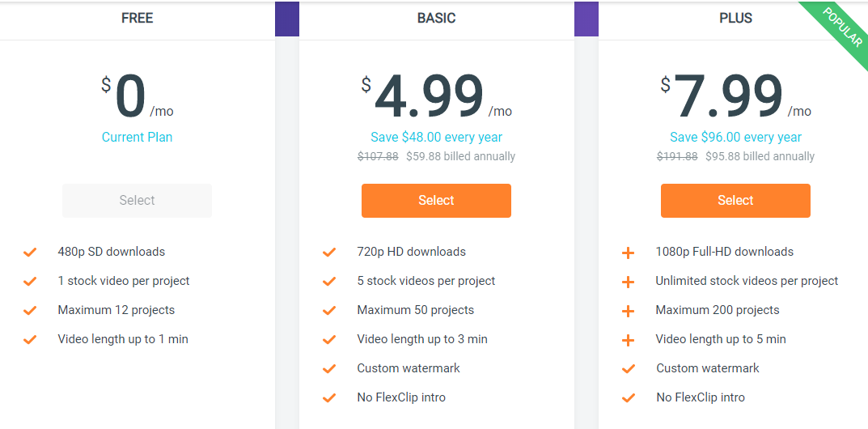This screenshot has height=429, width=868.
Task: Click checkmark icon beside 480p SD downloads
Action: coord(30,253)
